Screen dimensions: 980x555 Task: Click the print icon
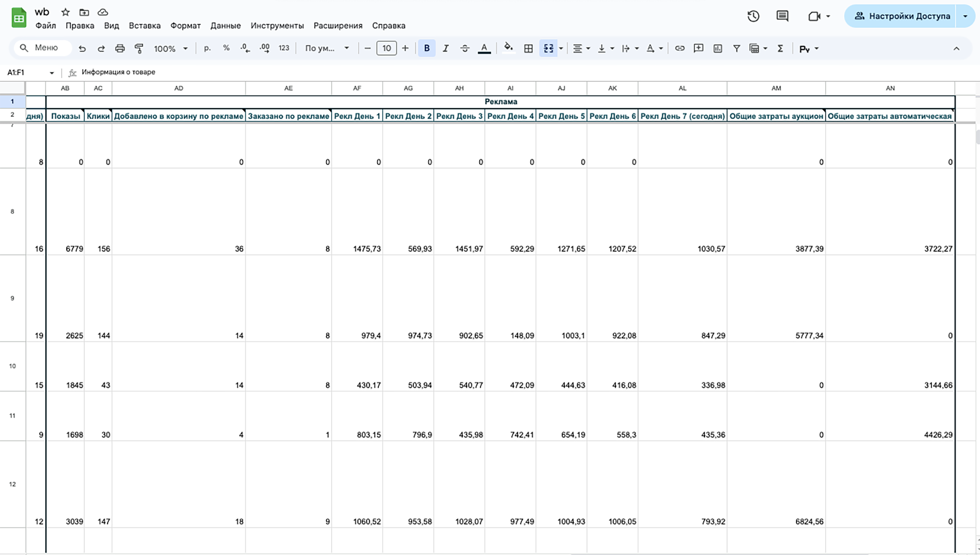tap(120, 48)
